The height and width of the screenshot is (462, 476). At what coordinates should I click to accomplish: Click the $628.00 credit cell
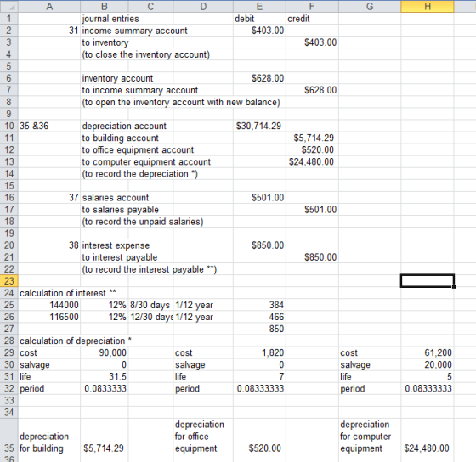[312, 90]
